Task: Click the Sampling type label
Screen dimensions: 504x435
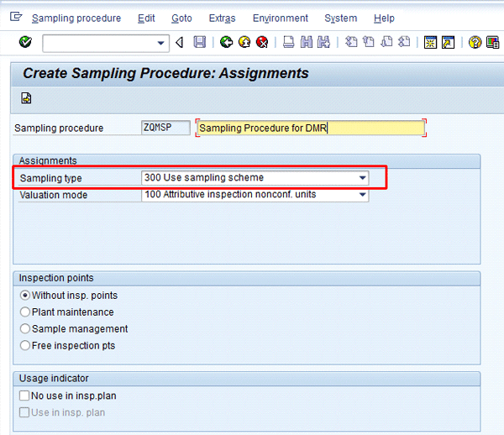Action: coord(50,178)
